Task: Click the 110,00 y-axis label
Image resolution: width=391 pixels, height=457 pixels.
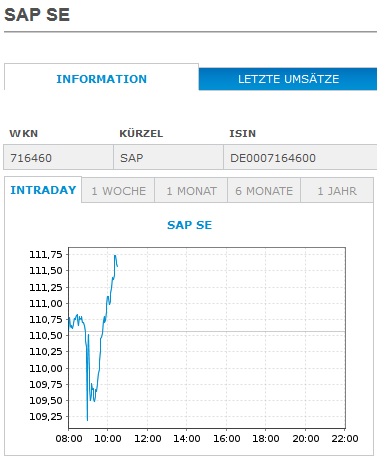Action: 46,368
